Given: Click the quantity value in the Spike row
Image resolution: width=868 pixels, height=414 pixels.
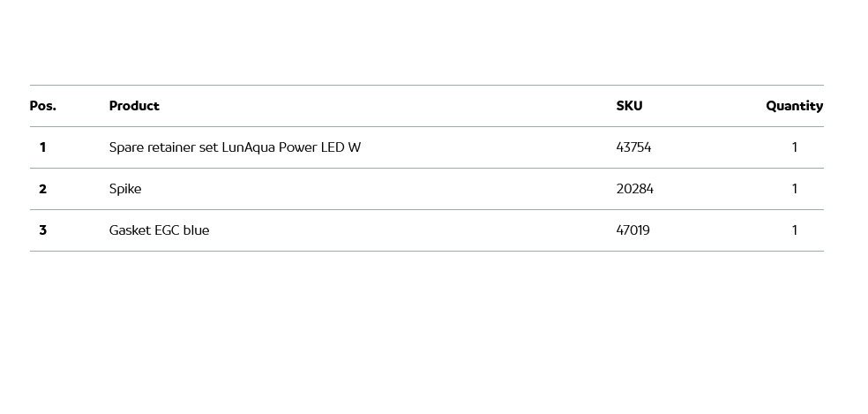Looking at the screenshot, I should coord(794,189).
